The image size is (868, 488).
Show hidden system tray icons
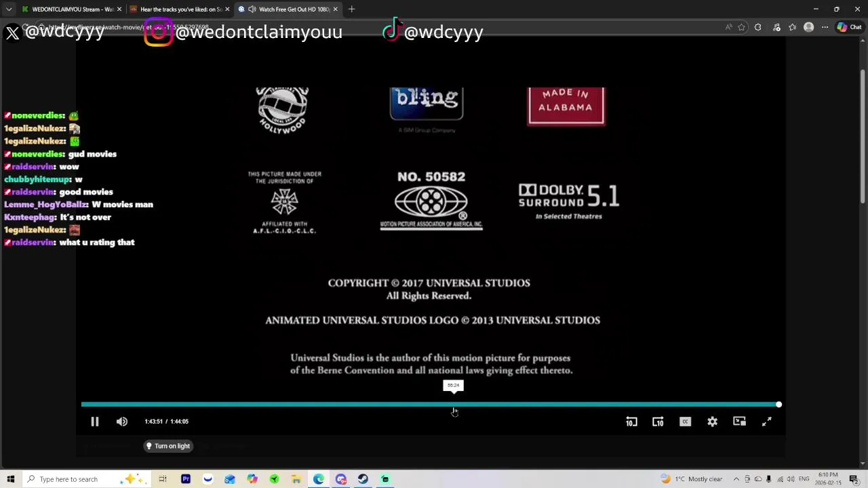click(x=736, y=479)
